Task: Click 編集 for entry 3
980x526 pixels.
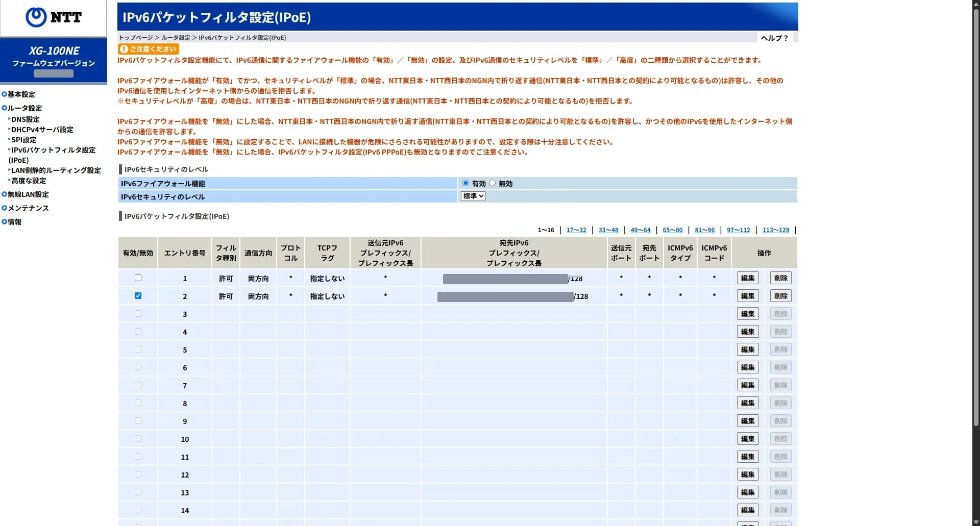Action: click(x=748, y=314)
